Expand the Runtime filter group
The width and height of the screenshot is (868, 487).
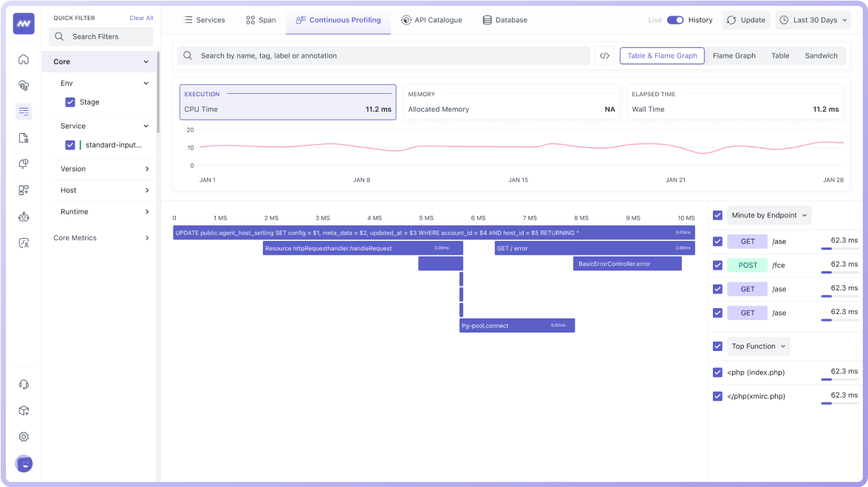coord(147,211)
